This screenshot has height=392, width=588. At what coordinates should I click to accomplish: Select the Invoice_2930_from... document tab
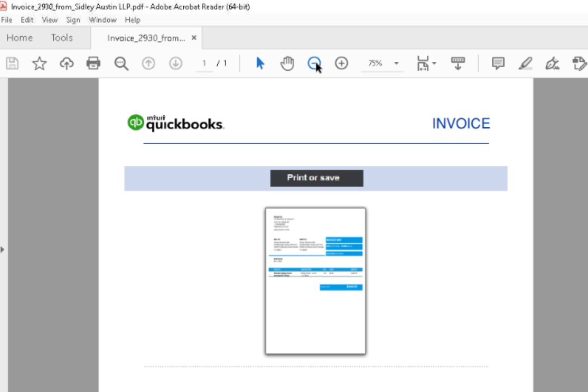146,38
